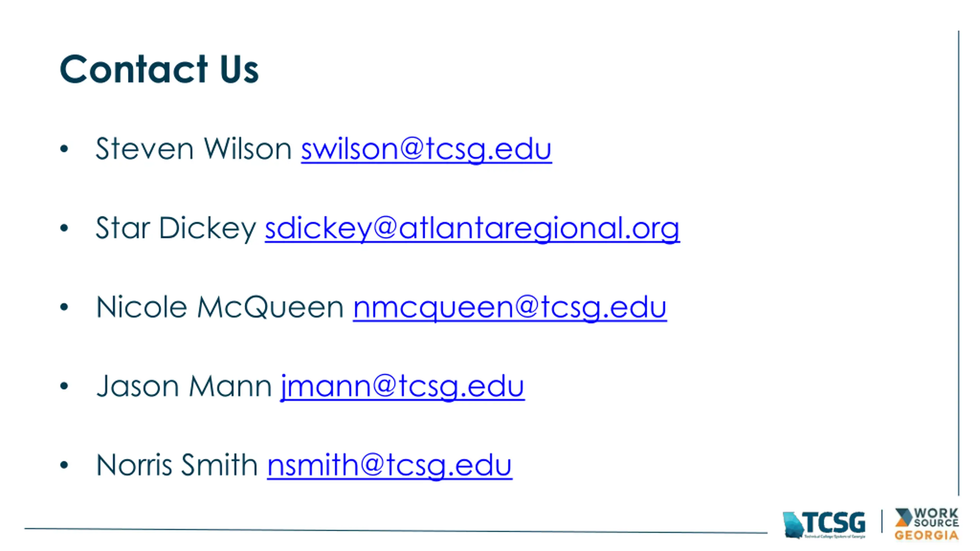Click the name Nicole McQueen
This screenshot has height=551, width=980.
point(220,307)
